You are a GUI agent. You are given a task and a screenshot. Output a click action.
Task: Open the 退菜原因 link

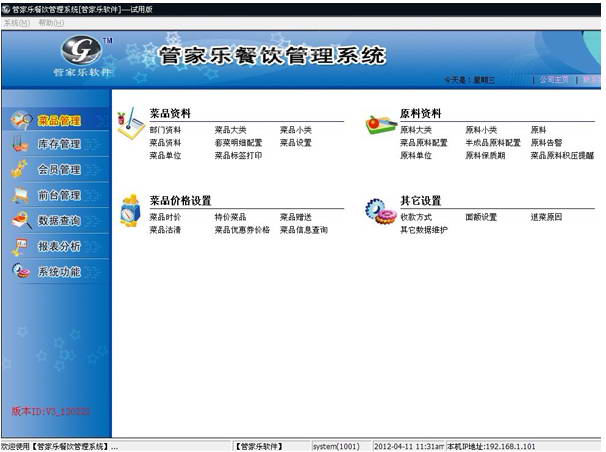tap(546, 217)
